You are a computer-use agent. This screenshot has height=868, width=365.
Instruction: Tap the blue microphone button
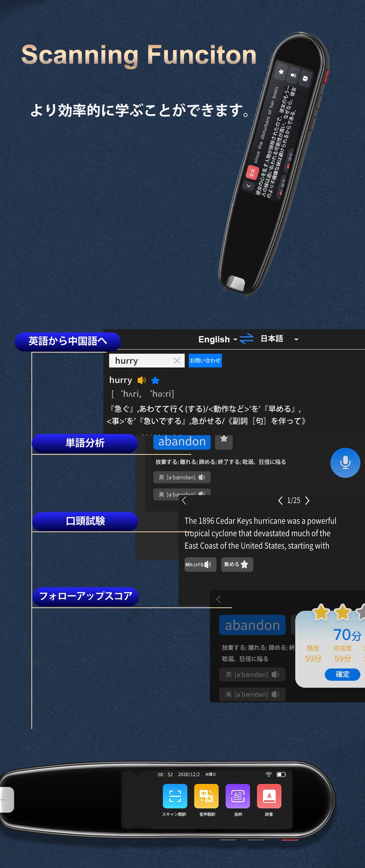(345, 462)
